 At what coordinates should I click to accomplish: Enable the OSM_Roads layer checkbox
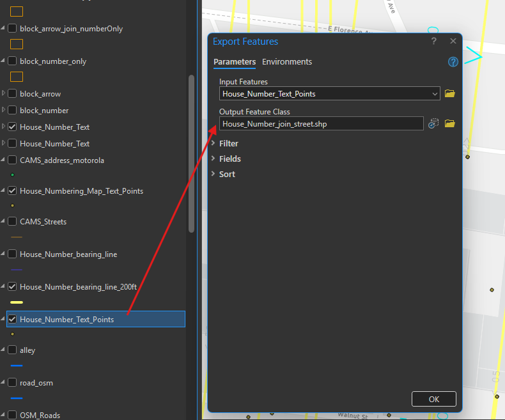point(12,415)
